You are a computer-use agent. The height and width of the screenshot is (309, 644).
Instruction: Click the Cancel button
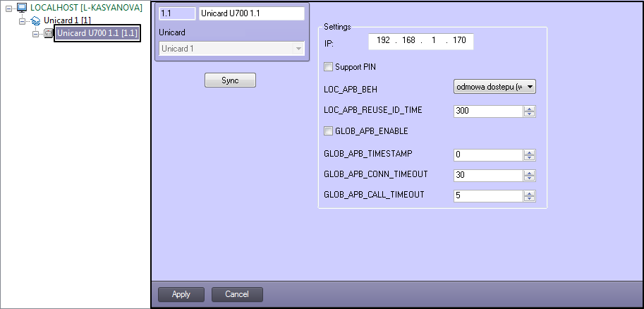(x=237, y=294)
